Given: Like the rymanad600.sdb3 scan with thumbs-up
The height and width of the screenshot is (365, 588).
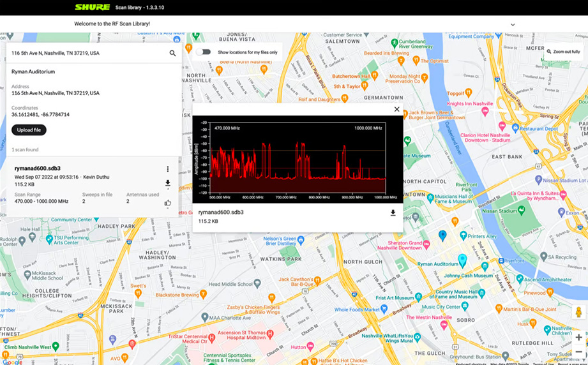Looking at the screenshot, I should (x=168, y=203).
